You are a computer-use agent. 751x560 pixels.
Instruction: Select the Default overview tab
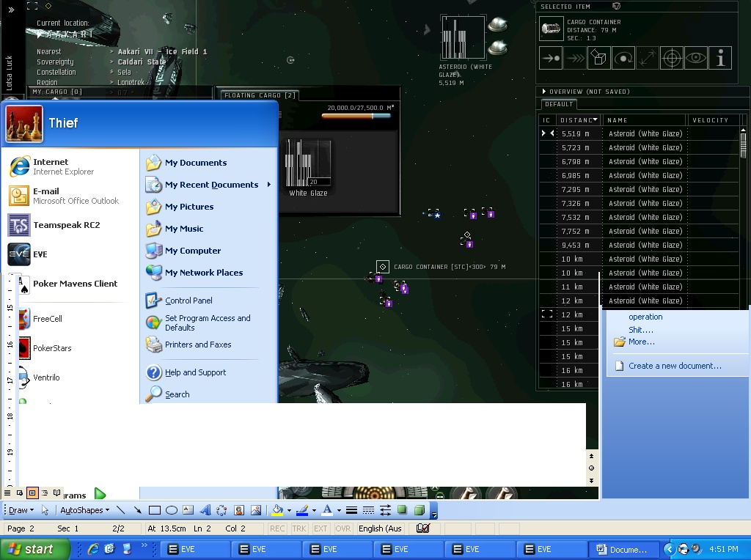pyautogui.click(x=559, y=104)
